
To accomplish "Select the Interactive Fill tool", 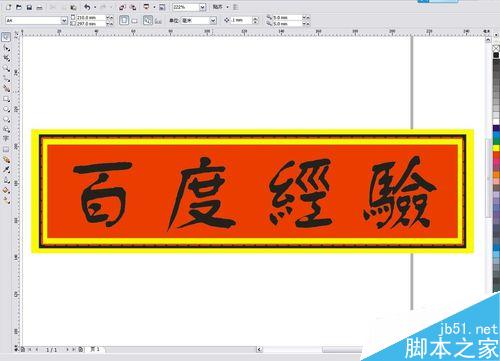I will coord(6,200).
